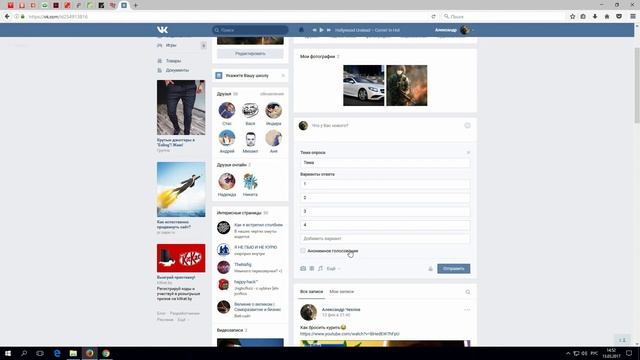The height and width of the screenshot is (360, 640).
Task: Bookmark the page with the star icon
Action: [572, 16]
